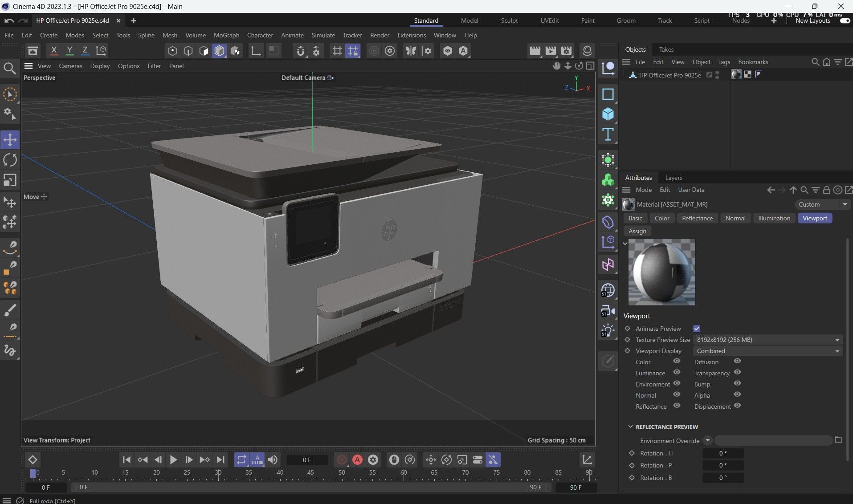Click the Assign button

(637, 231)
